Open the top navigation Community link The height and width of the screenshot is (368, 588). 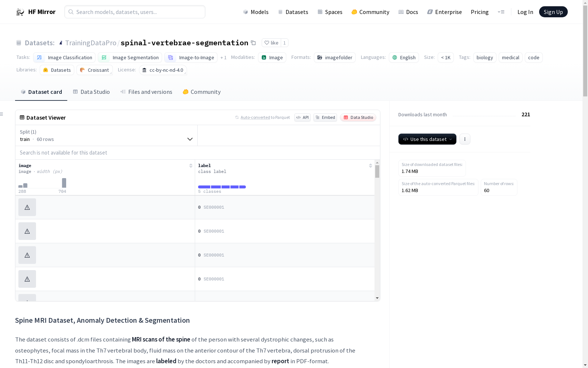(370, 12)
